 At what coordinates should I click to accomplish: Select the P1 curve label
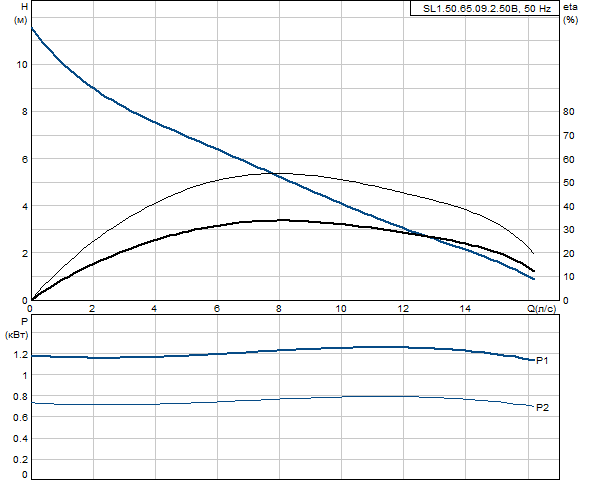[542, 361]
